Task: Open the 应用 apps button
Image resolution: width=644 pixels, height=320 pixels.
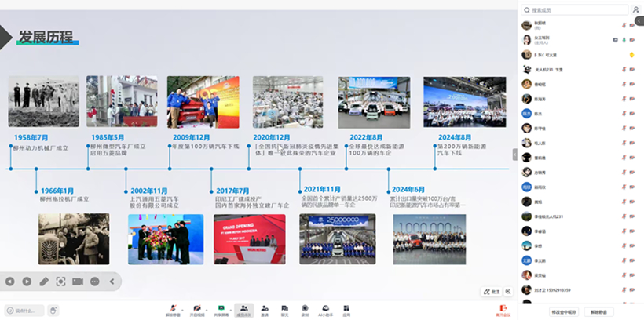Action: (x=346, y=311)
